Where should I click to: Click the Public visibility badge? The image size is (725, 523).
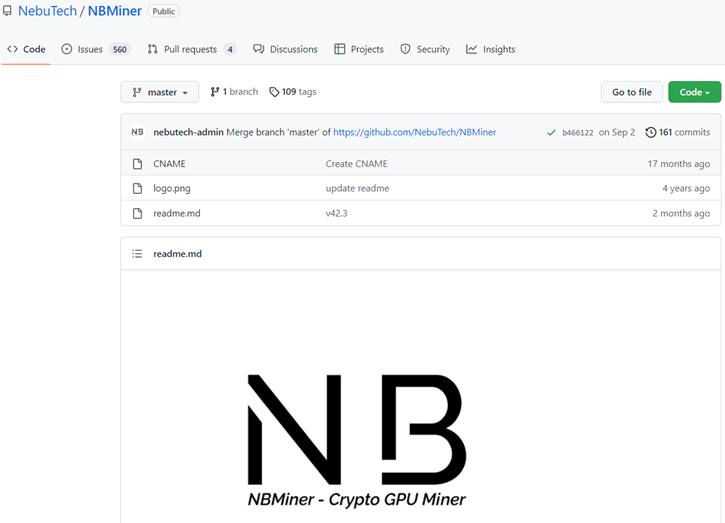pos(164,11)
